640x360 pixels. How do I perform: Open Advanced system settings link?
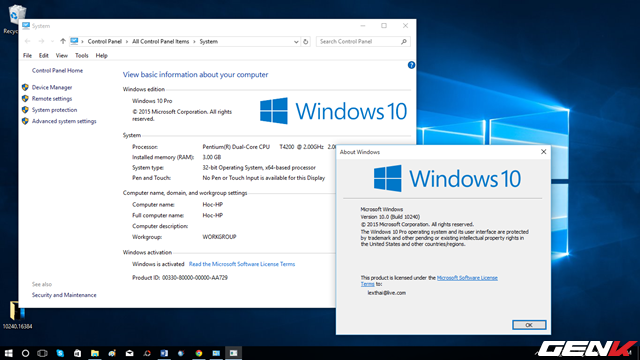[64, 121]
